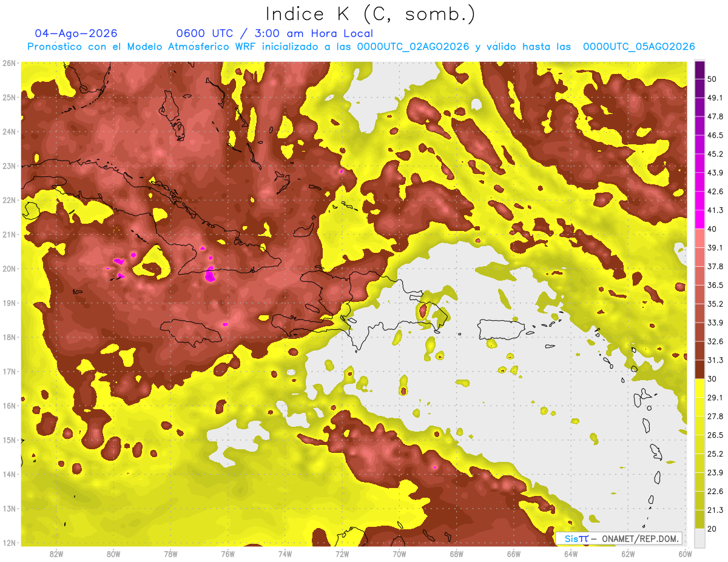Click the colorbar value 27.8
Viewport: 728px width, 562px height.
[715, 416]
